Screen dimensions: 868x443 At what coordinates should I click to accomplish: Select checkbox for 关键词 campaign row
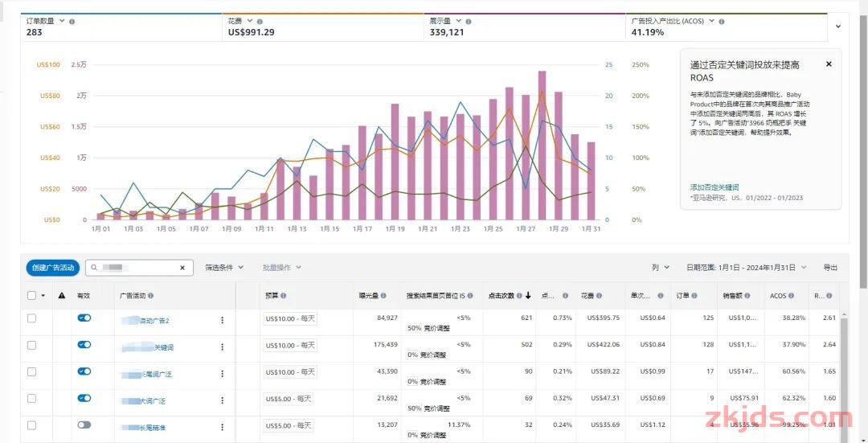coord(31,345)
